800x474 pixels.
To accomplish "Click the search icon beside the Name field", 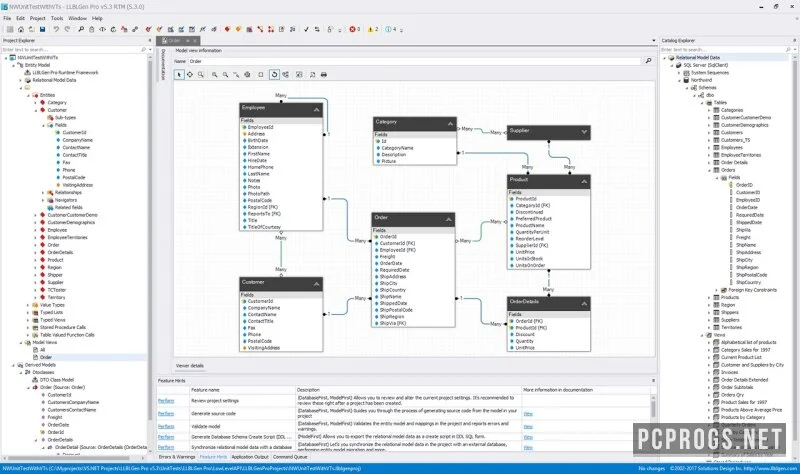I will tap(648, 61).
